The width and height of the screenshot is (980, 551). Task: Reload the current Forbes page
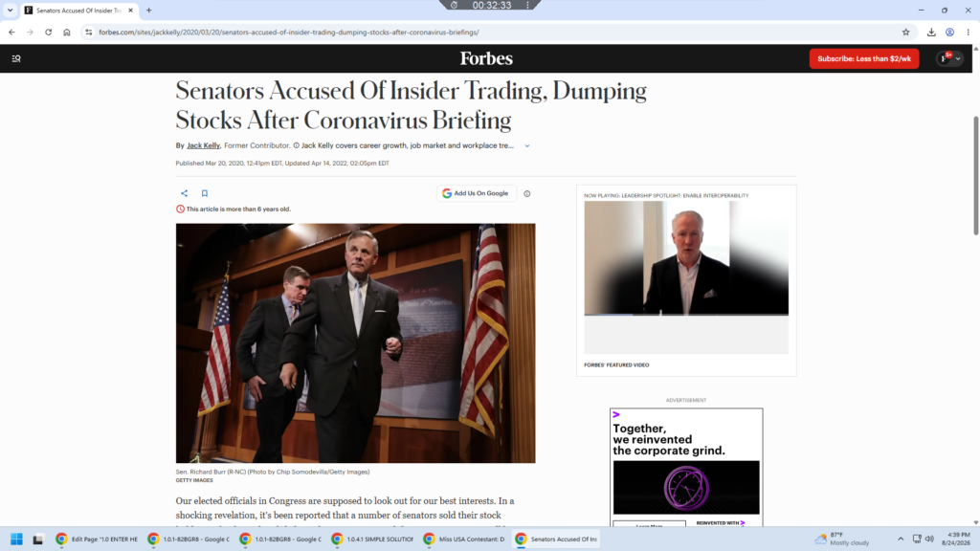(x=48, y=32)
